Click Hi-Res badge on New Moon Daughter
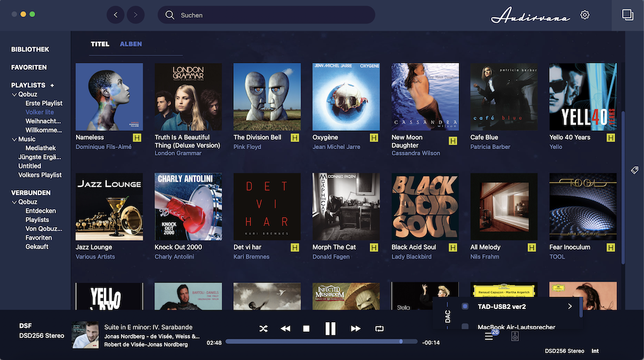The height and width of the screenshot is (360, 644). (x=453, y=141)
